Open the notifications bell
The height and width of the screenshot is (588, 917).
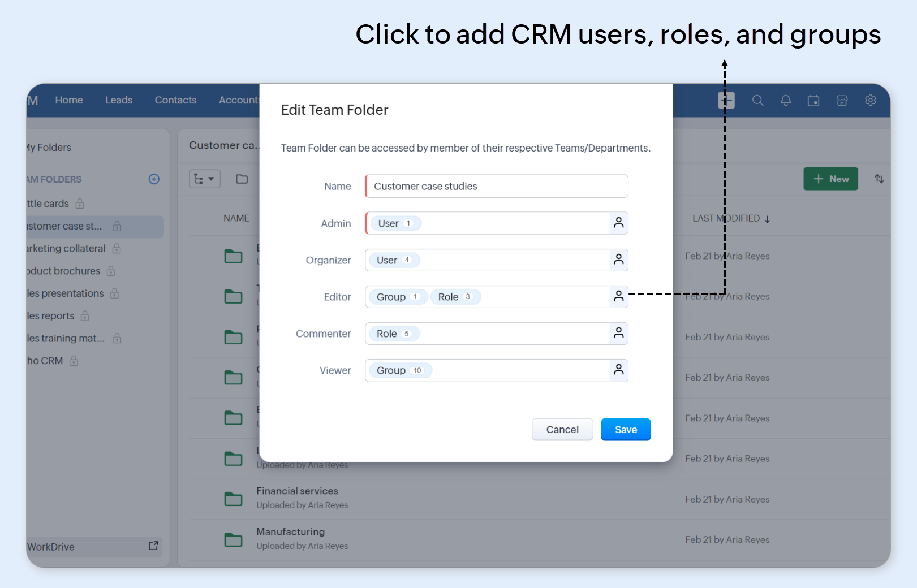tap(786, 101)
